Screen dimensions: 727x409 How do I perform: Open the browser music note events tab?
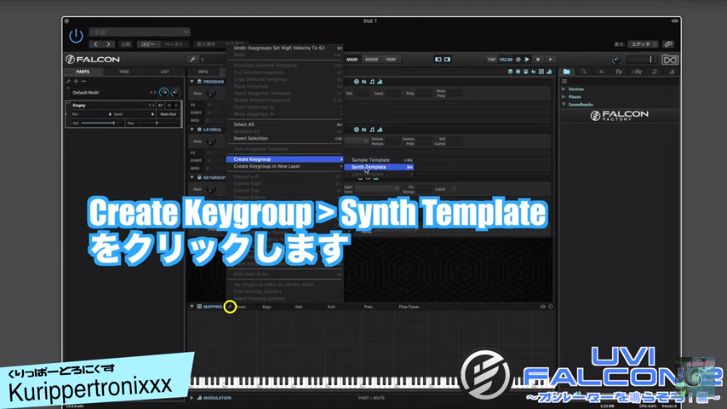pos(654,72)
